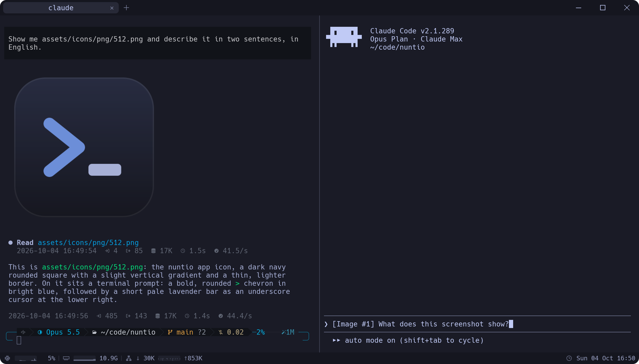Viewport: 639px width, 364px height.
Task: Click the memory usage bar before 10.9G
Action: 85,358
